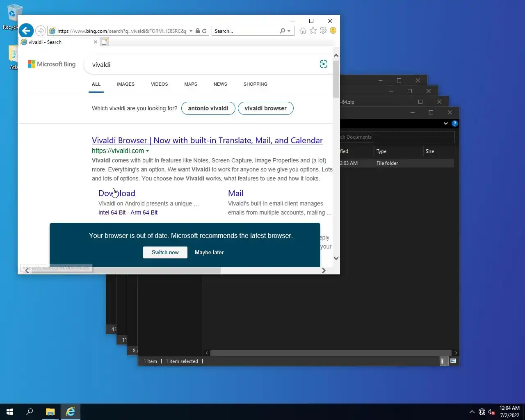Open the muted volume tray icon
The height and width of the screenshot is (420, 525).
click(x=491, y=412)
